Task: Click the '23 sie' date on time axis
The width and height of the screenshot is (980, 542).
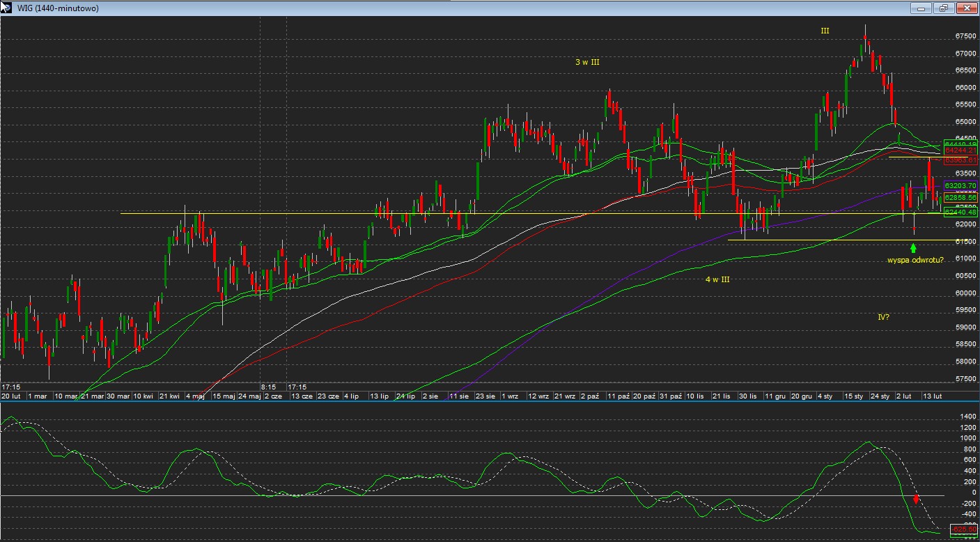Action: 485,396
